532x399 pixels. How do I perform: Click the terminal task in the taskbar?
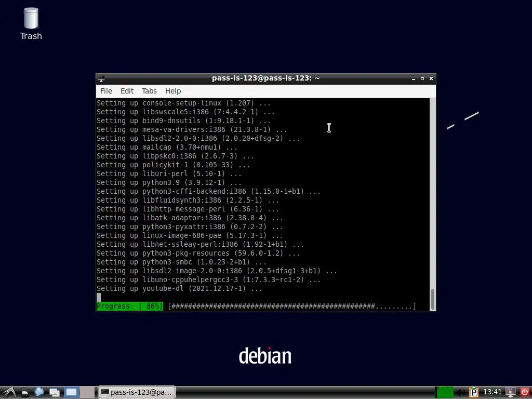[137, 392]
